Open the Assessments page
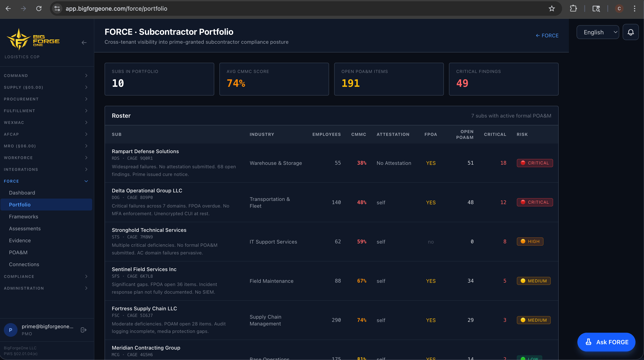 [46, 229]
